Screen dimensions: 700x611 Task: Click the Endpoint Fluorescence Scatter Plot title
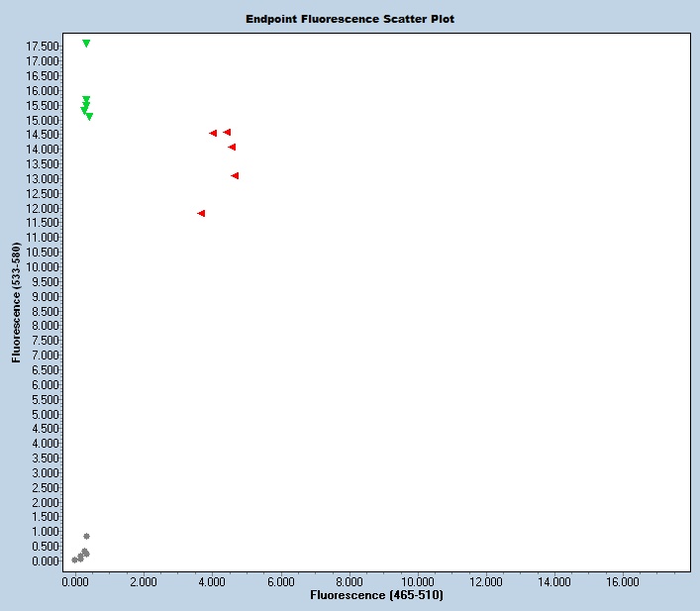pyautogui.click(x=350, y=19)
